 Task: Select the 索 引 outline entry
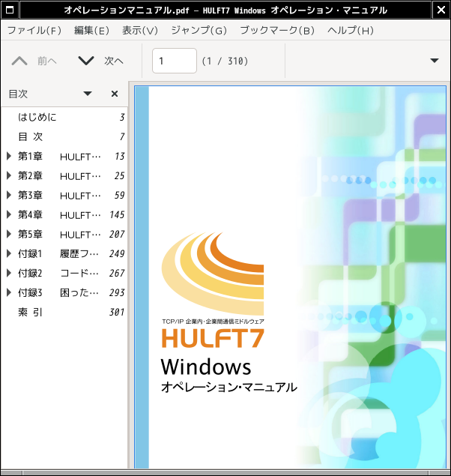point(64,312)
